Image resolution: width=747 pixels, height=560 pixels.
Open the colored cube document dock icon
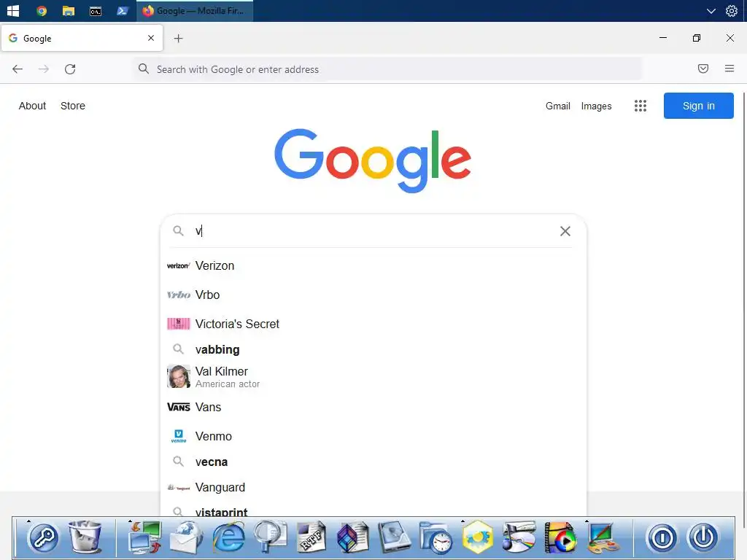coord(352,537)
